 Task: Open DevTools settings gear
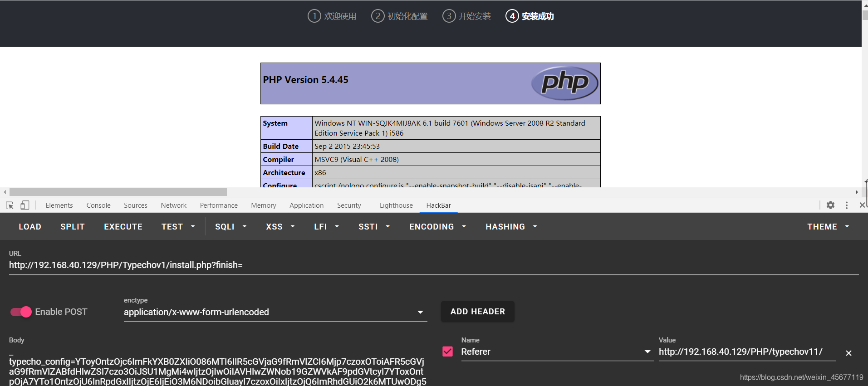click(830, 205)
